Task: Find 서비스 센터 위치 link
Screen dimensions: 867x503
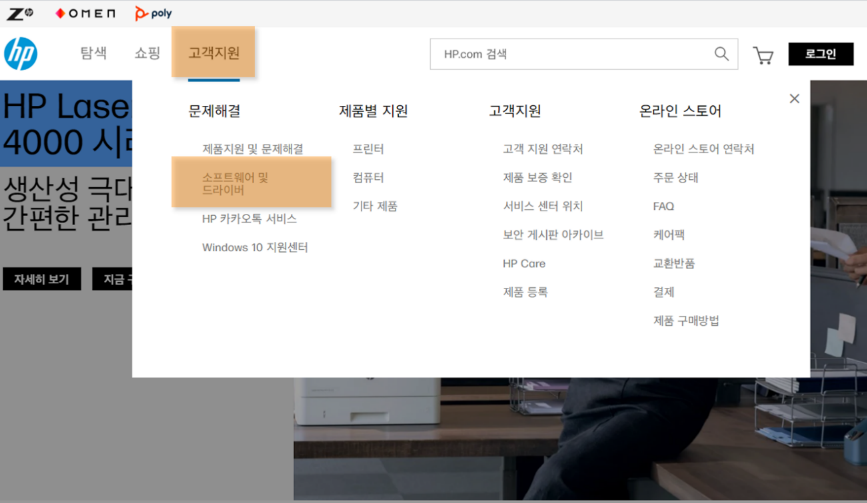Action: (542, 206)
